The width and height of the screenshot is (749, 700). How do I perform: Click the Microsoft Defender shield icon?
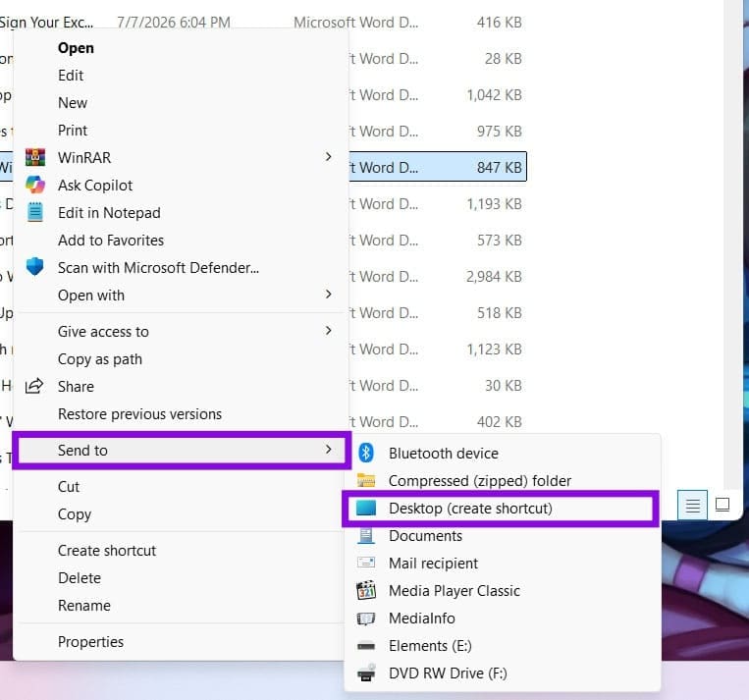tap(35, 267)
